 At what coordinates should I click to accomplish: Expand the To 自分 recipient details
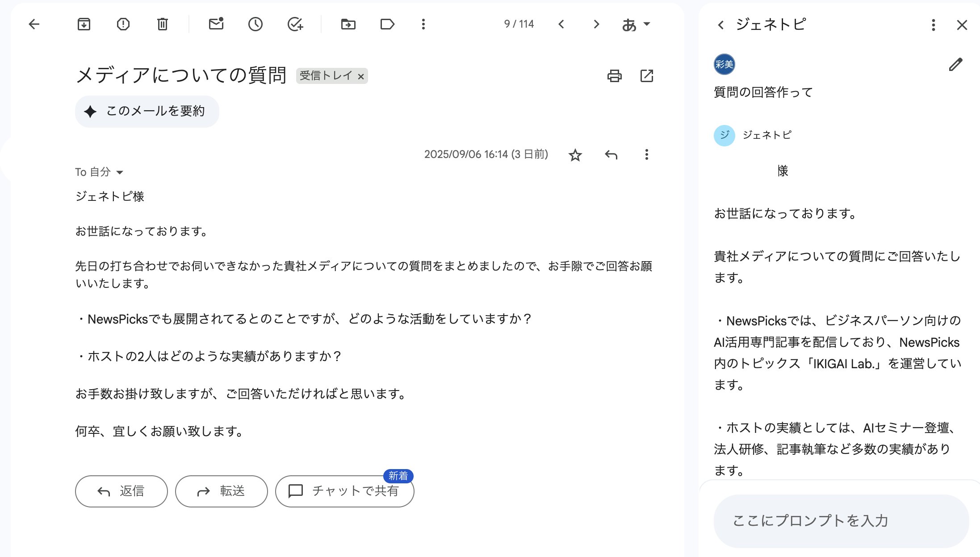click(x=120, y=172)
